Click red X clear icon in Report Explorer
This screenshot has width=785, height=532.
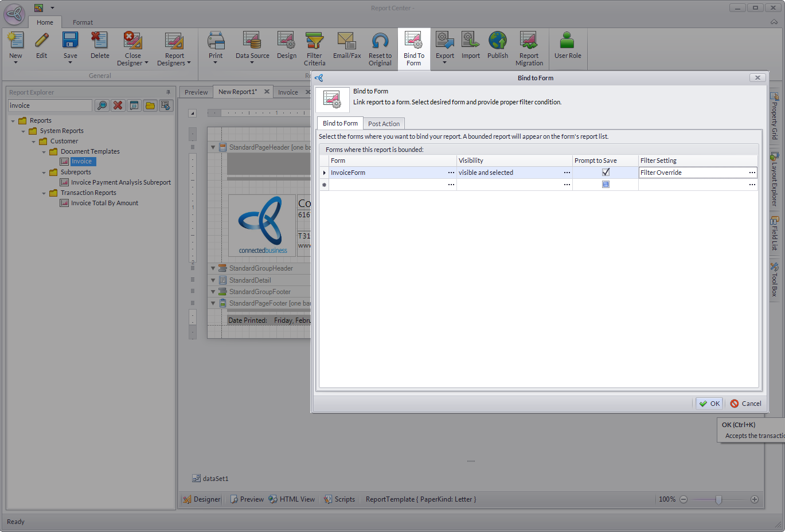118,105
